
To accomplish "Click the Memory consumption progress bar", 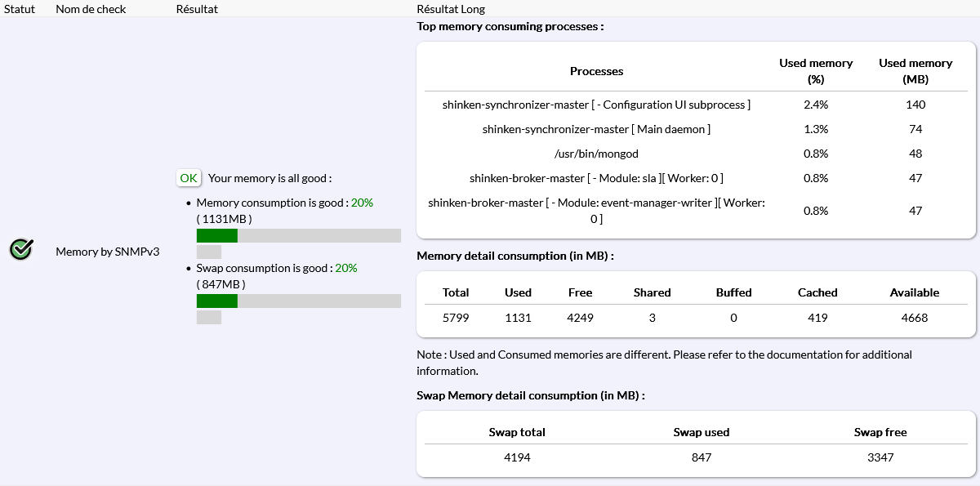I will (x=298, y=235).
